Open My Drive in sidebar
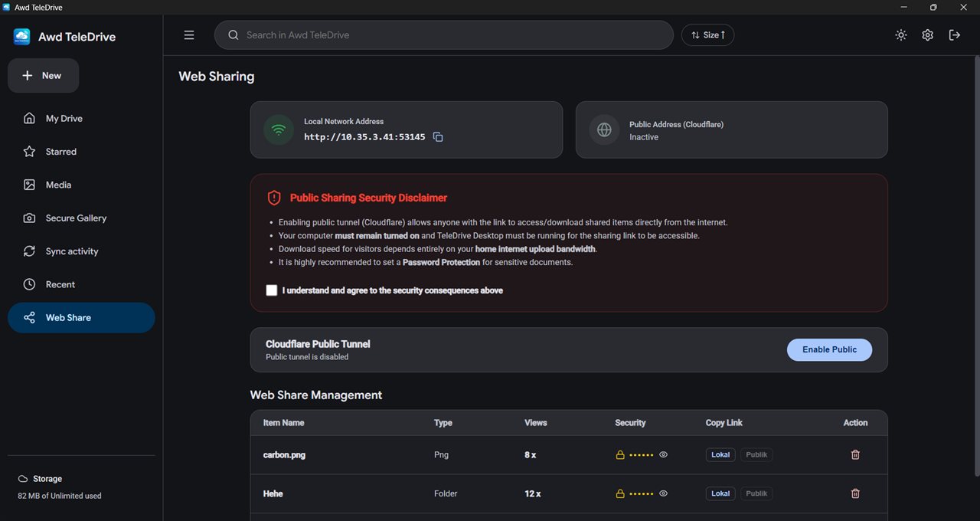Viewport: 980px width, 521px height. coord(81,119)
